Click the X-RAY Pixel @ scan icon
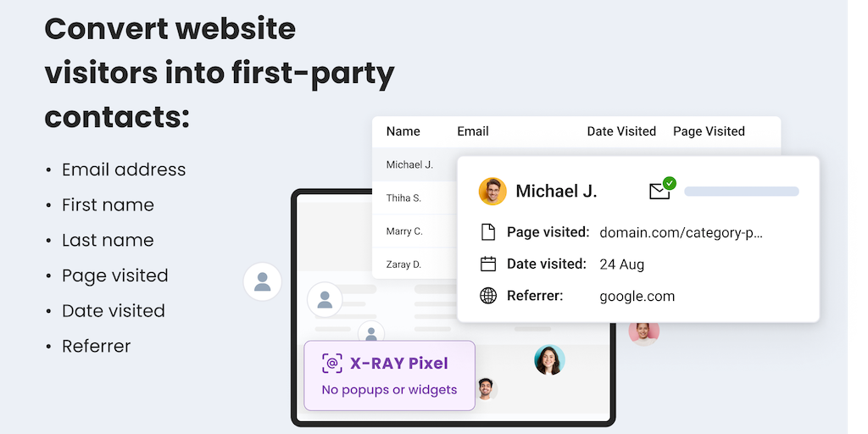The image size is (868, 434). click(332, 364)
